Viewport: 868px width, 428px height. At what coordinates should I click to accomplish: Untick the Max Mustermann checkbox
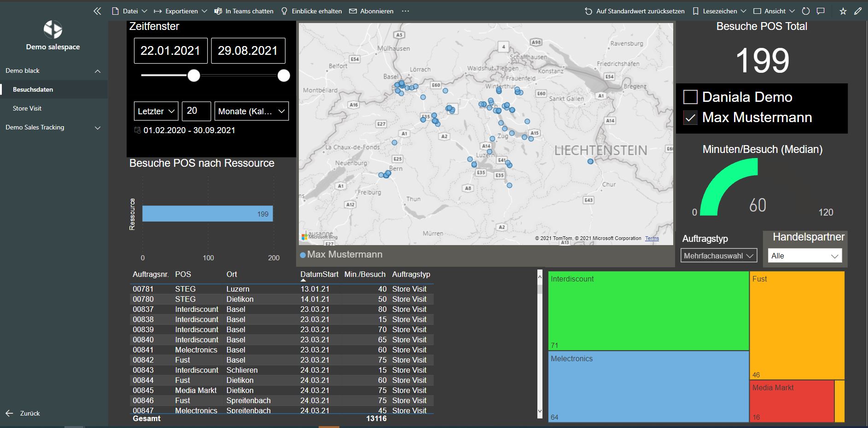pos(690,118)
